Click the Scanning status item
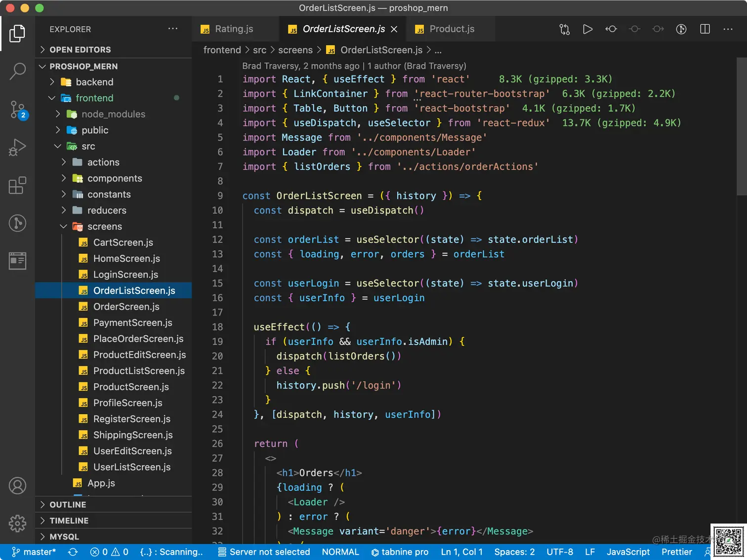The image size is (747, 560). pos(171,552)
